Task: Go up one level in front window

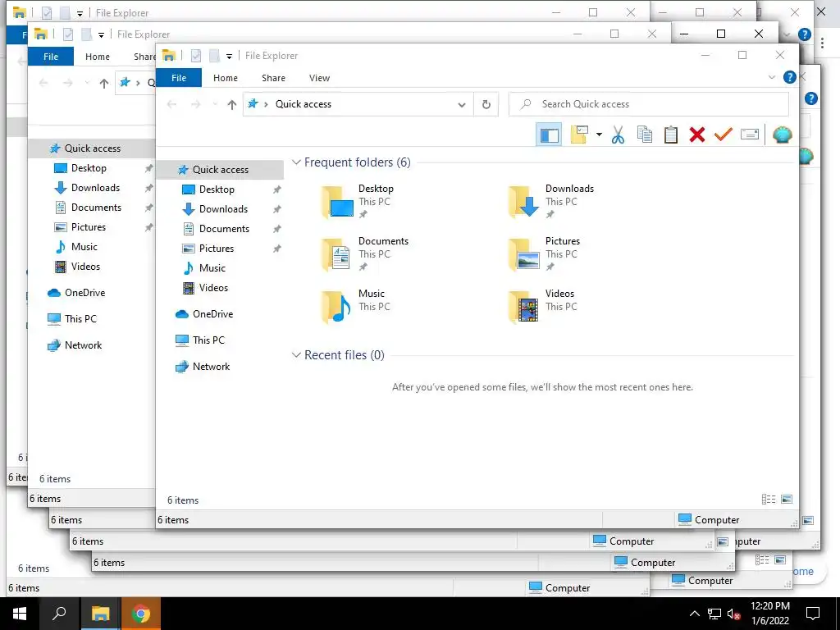Action: click(231, 104)
